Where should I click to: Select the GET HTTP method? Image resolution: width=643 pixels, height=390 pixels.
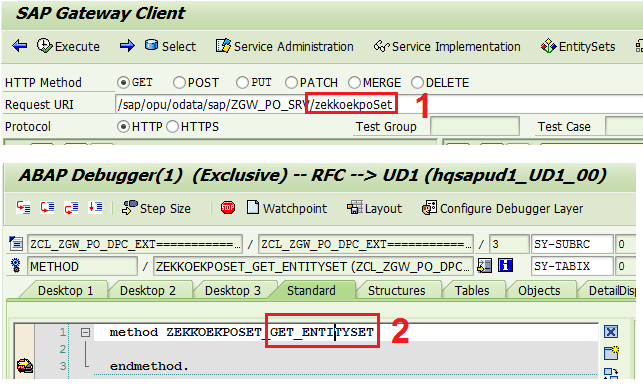(x=123, y=82)
